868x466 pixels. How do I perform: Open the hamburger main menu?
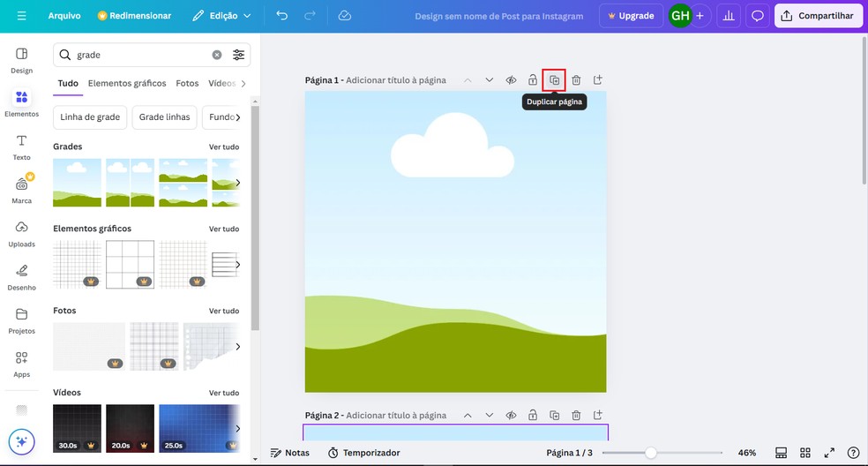(x=21, y=16)
